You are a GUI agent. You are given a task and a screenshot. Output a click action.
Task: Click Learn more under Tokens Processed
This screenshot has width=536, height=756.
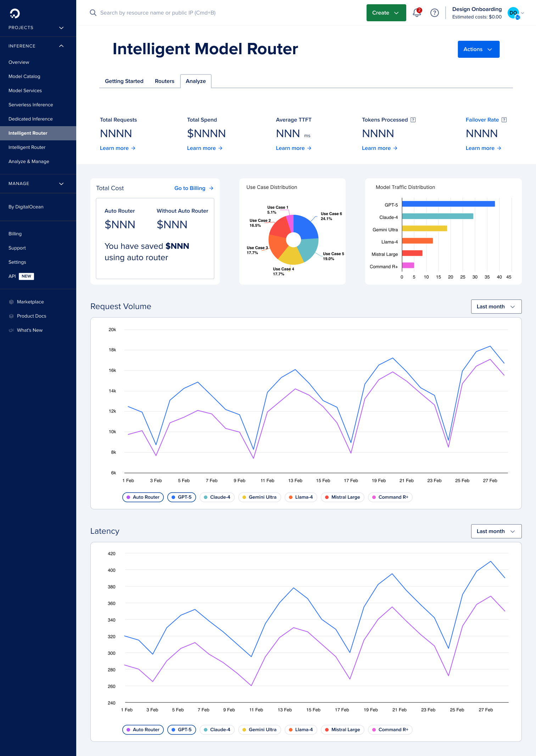pyautogui.click(x=380, y=148)
